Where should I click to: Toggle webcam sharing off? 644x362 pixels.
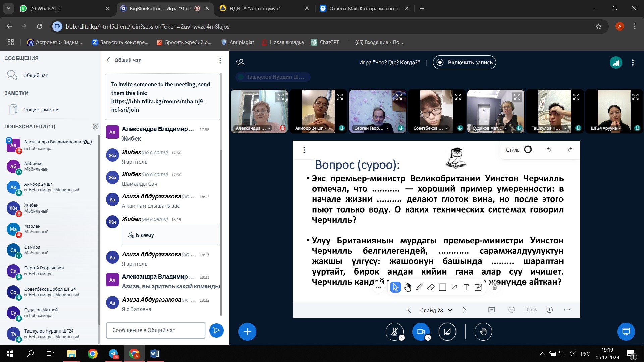tap(421, 331)
